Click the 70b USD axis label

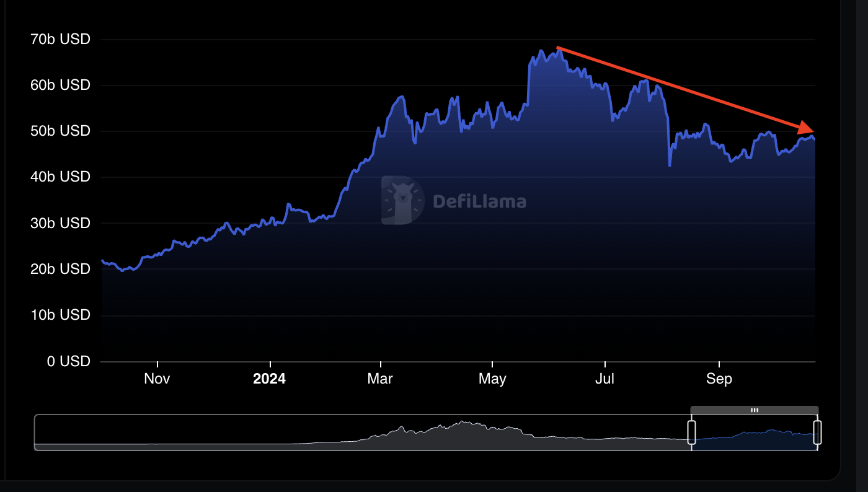60,39
